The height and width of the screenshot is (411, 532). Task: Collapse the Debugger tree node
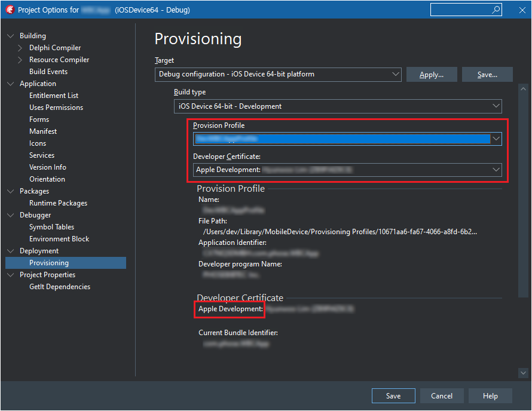point(11,215)
